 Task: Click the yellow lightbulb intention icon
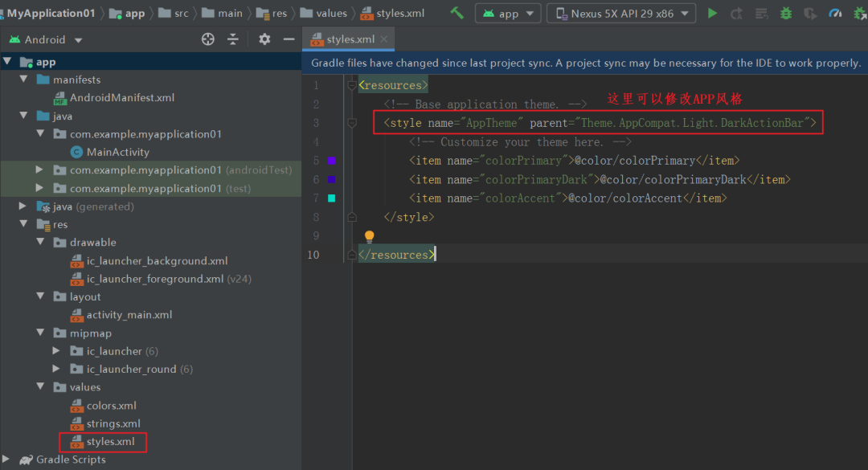(x=369, y=237)
